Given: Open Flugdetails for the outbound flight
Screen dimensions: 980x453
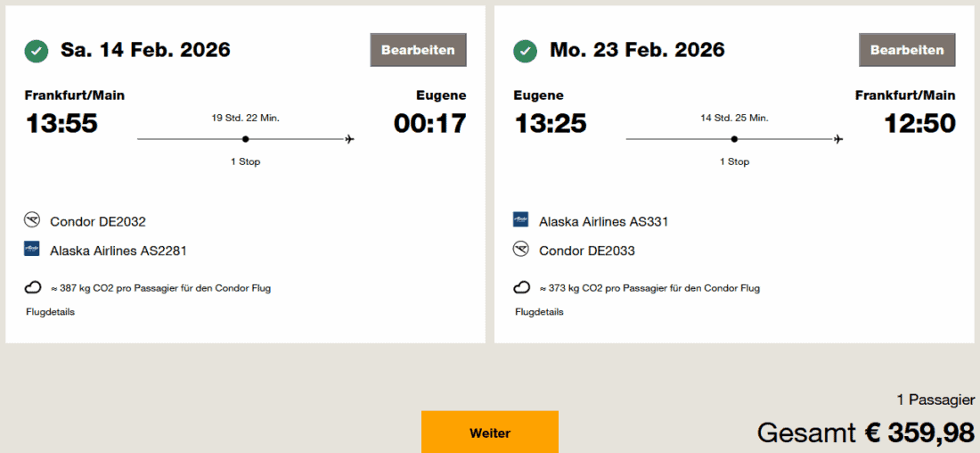Looking at the screenshot, I should click(x=50, y=312).
